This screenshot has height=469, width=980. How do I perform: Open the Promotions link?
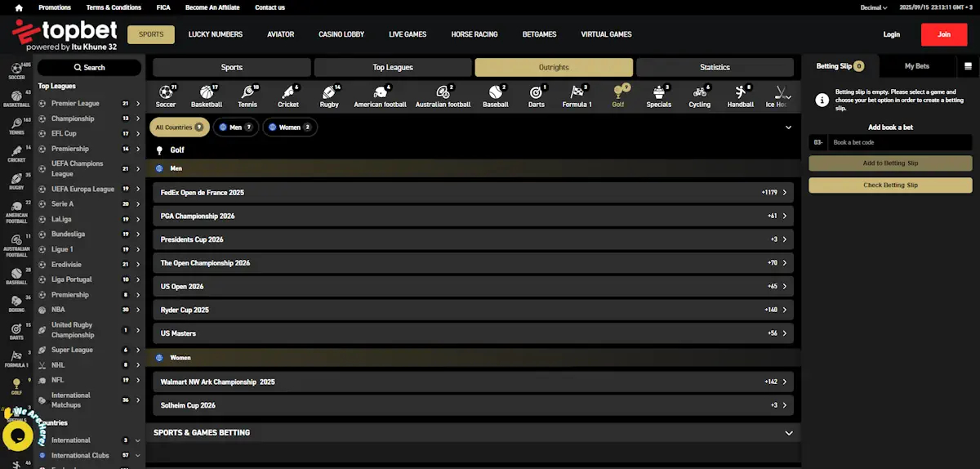55,7
